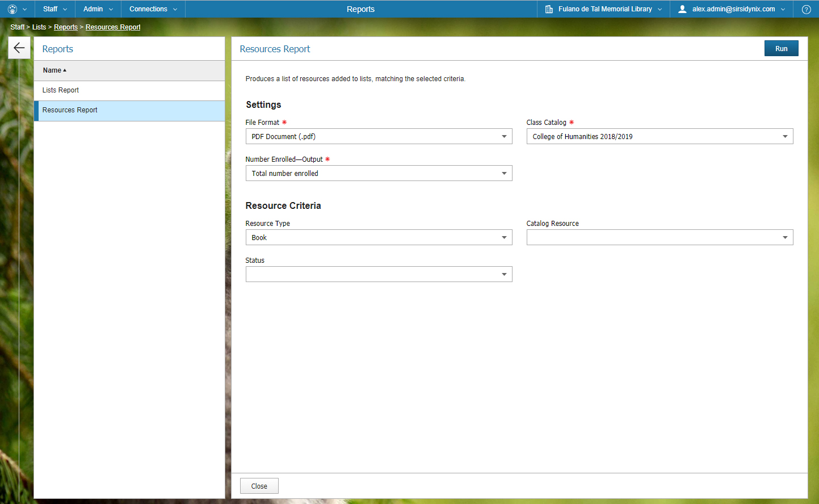Select Lists Report in the list

[x=61, y=90]
